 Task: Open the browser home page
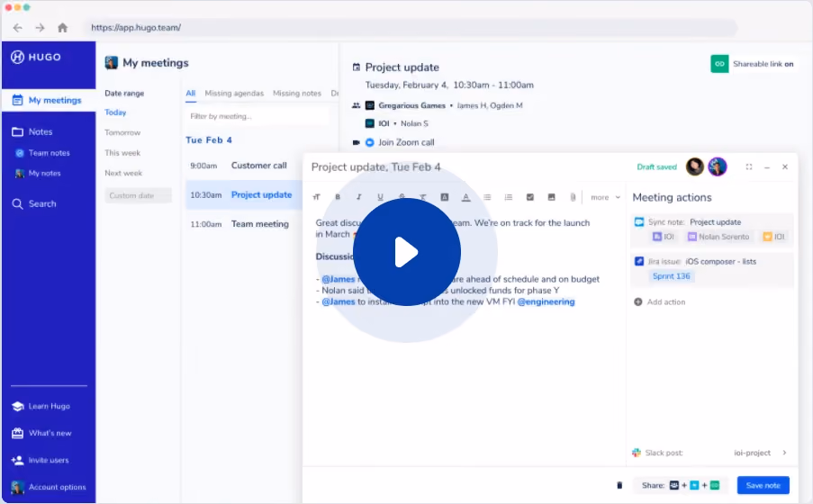(x=62, y=28)
